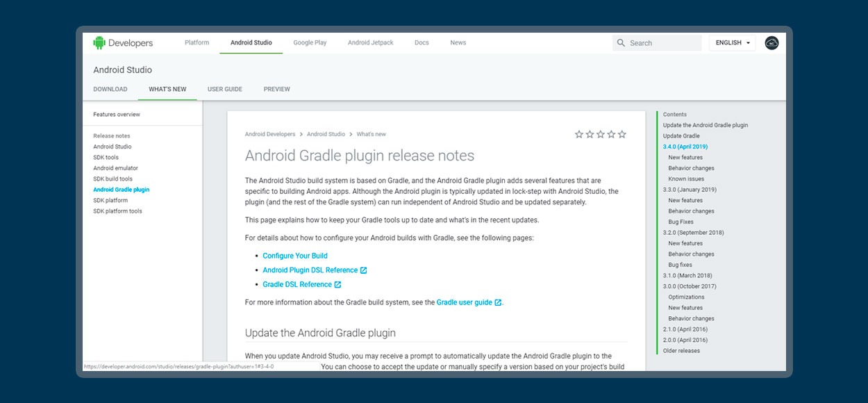Switch to the WHAT'S NEW tab
This screenshot has height=403, width=868.
pos(167,90)
